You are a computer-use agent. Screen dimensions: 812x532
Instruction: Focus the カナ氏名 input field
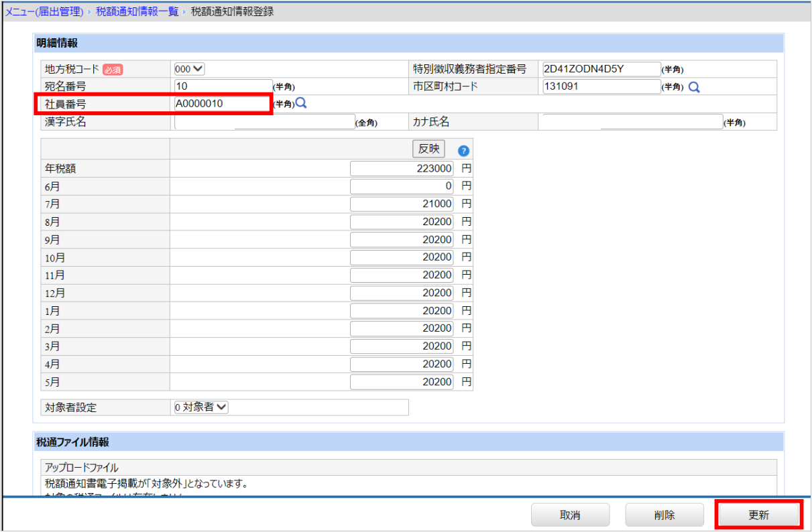632,121
